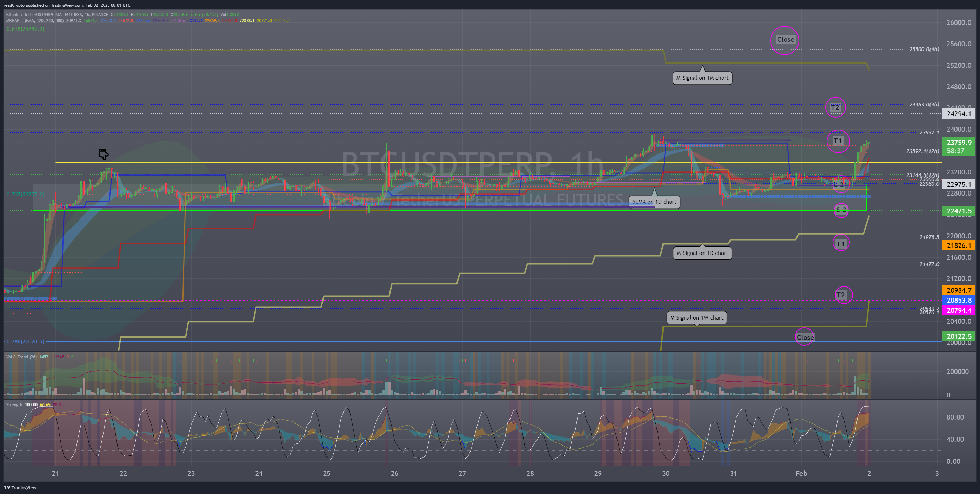Image resolution: width=980 pixels, height=494 pixels.
Task: Select the Close label below the M-Signal 1W callout
Action: click(x=805, y=337)
